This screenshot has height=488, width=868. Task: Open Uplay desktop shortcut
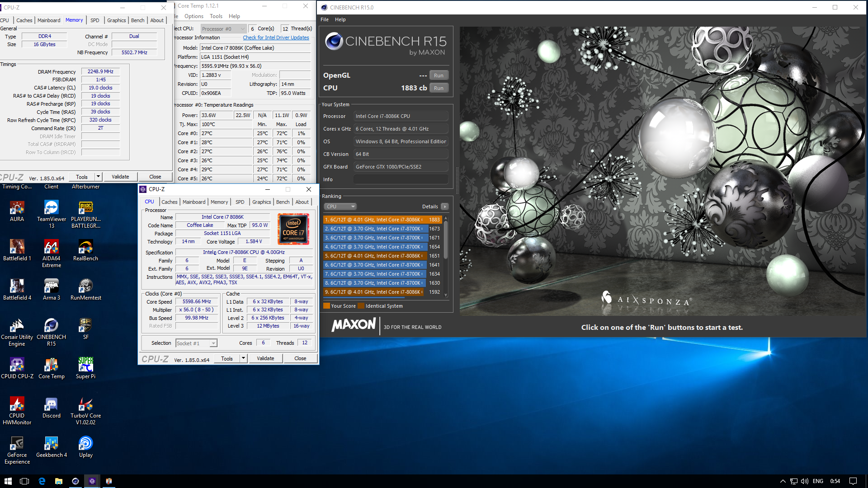pos(86,447)
